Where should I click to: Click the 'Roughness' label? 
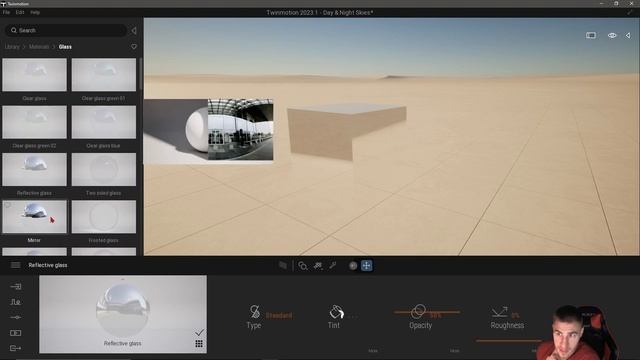pos(507,325)
